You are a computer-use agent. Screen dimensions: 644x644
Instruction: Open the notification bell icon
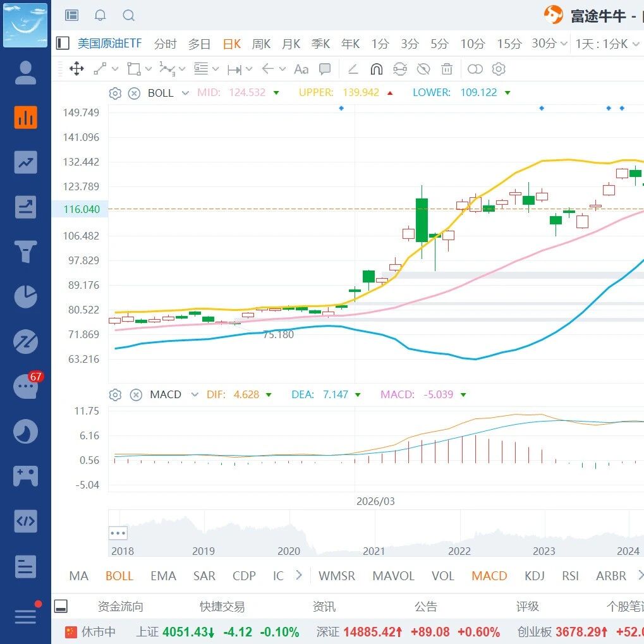[x=100, y=16]
